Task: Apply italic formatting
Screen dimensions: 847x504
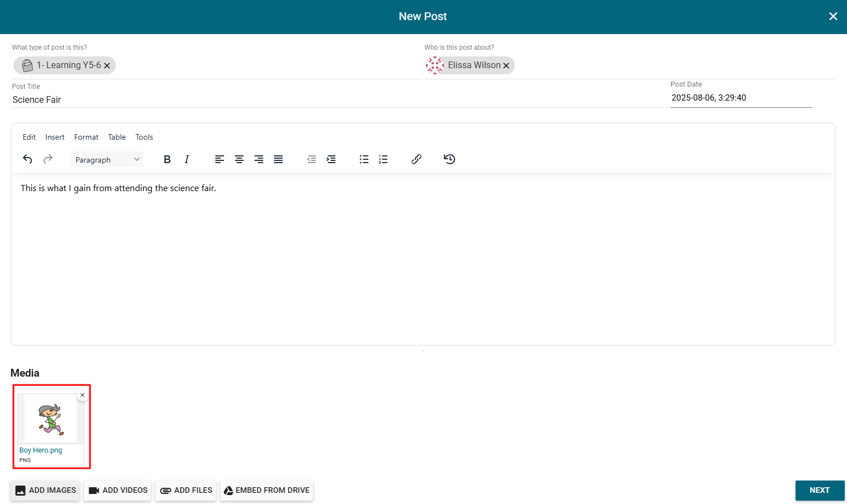Action: pyautogui.click(x=187, y=159)
